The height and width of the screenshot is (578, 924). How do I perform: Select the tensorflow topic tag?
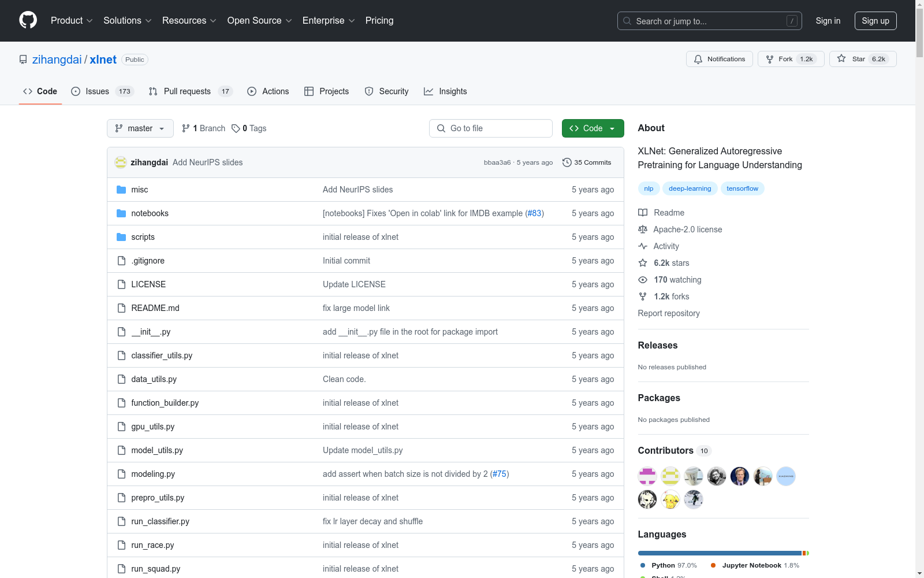743,188
